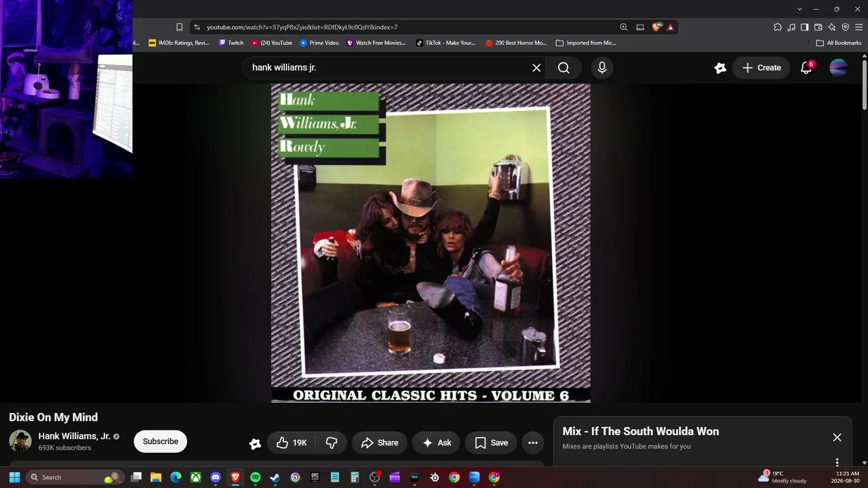The image size is (868, 488).
Task: Bookmark this page with the bookmark icon
Action: click(179, 27)
